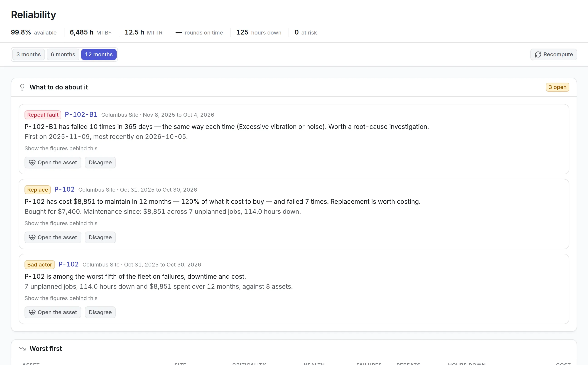Click the Bad actor tag
This screenshot has height=365, width=588.
[x=39, y=264]
